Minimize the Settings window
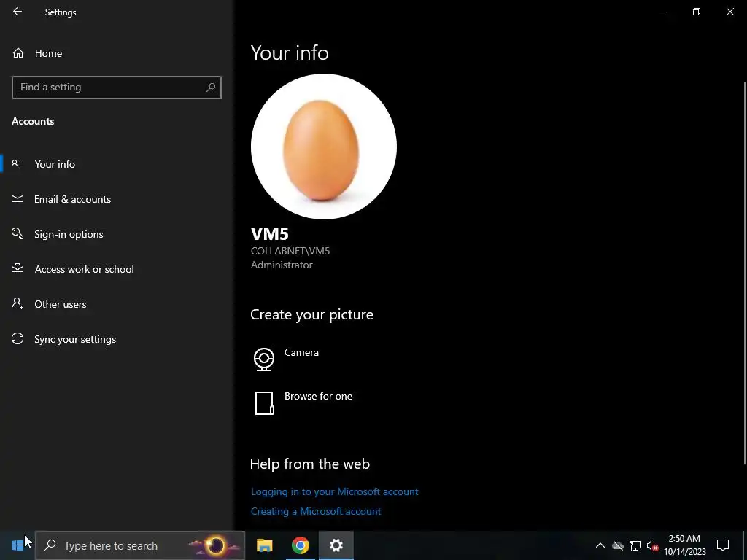The image size is (747, 560). pos(662,12)
